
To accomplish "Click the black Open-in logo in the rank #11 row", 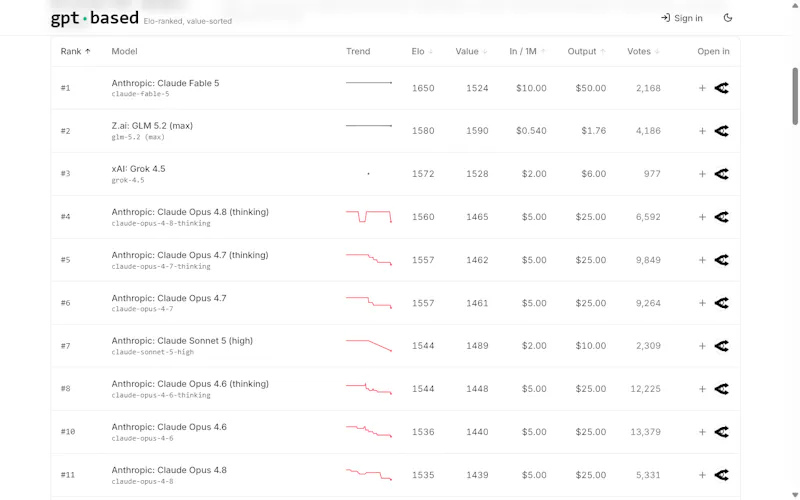I will (x=721, y=474).
